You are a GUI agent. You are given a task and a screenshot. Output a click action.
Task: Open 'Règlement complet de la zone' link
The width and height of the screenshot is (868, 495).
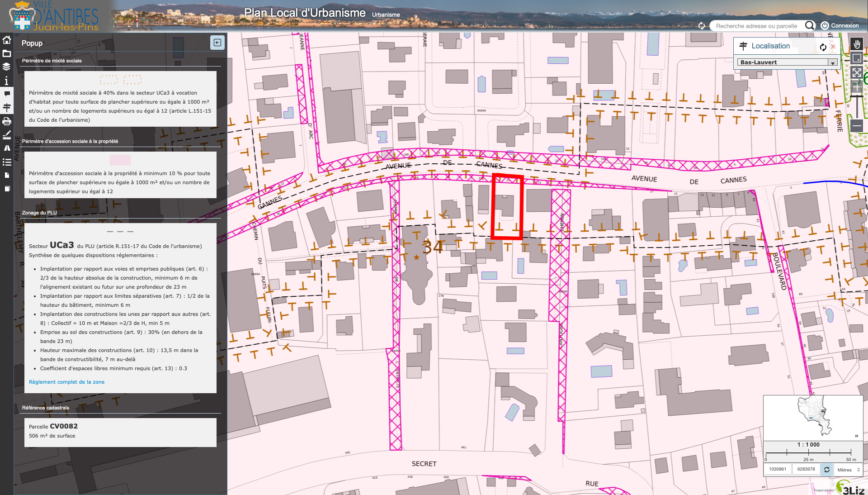(x=66, y=382)
